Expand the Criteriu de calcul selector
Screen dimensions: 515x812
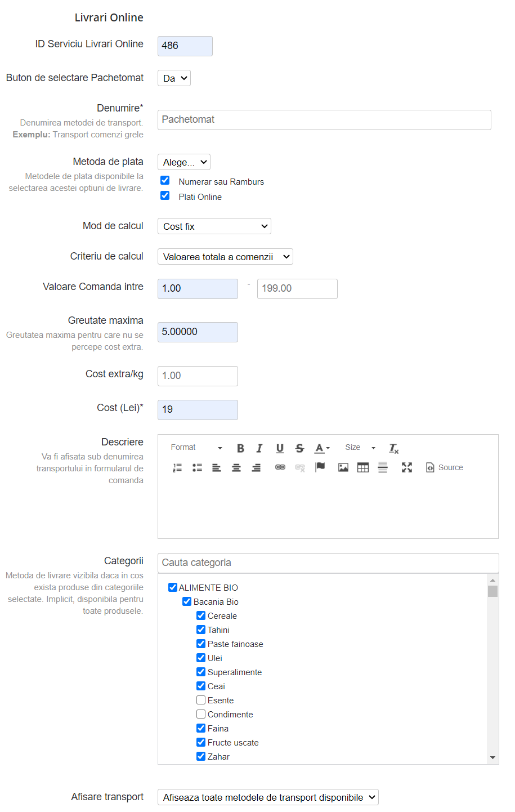[x=225, y=257]
